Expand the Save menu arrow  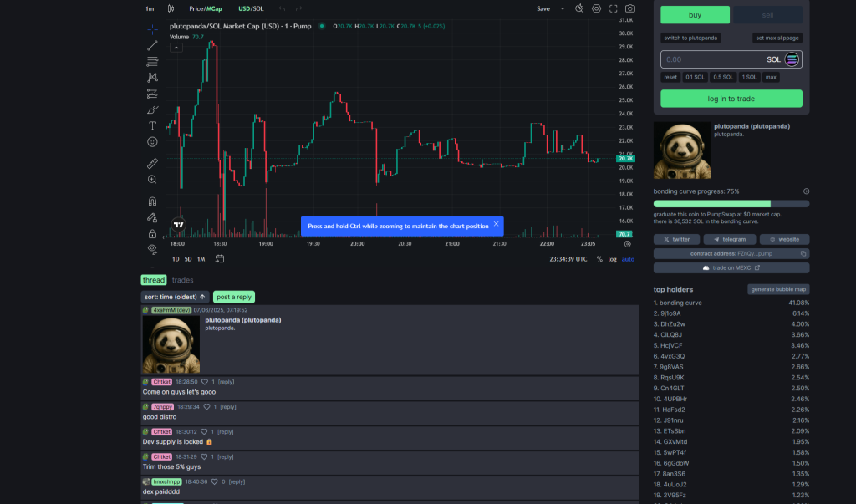(x=563, y=8)
